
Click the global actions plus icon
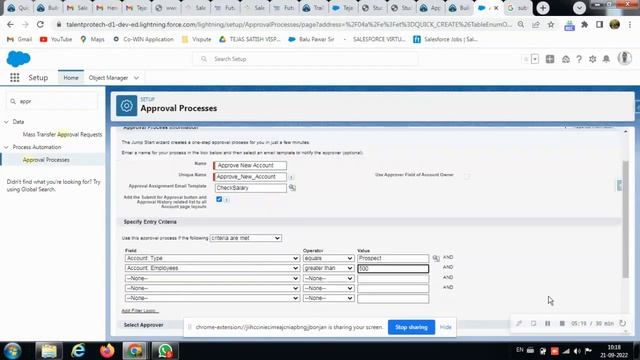coord(550,59)
